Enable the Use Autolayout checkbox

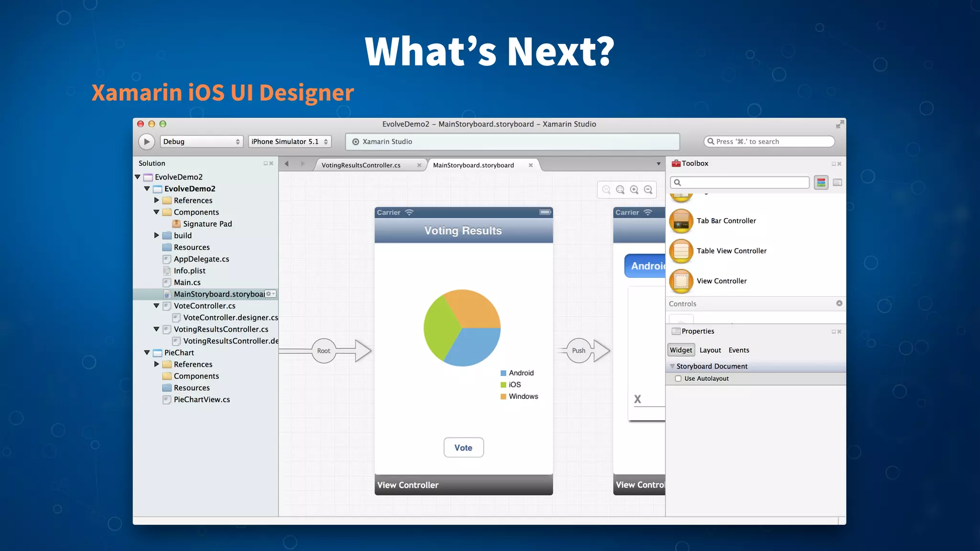[x=678, y=378]
